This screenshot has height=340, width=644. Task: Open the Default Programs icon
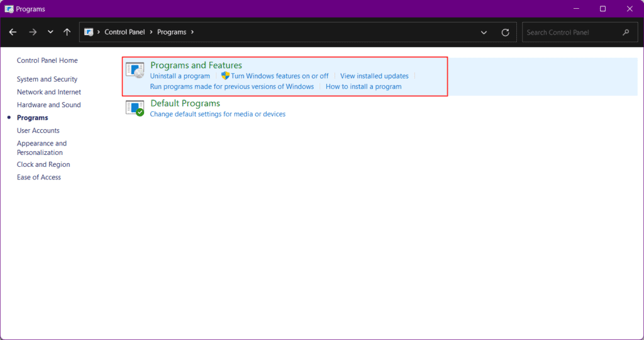135,108
